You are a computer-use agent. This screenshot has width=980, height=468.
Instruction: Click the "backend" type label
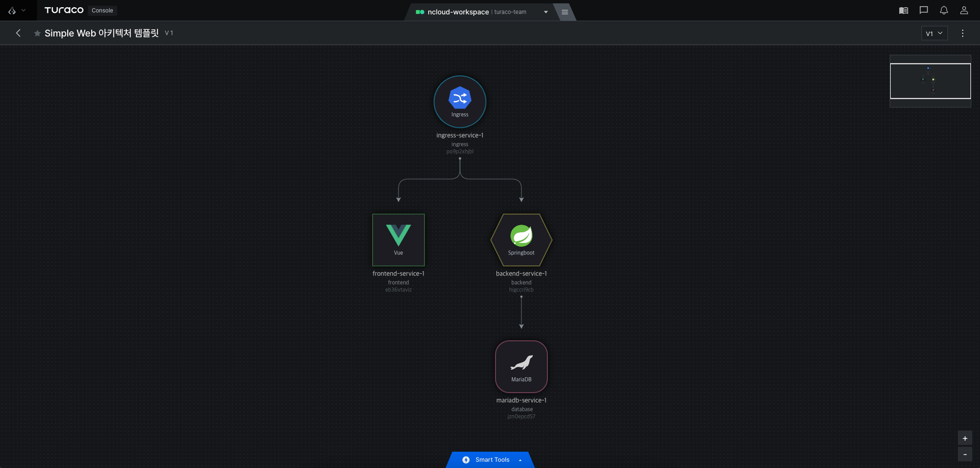[x=521, y=283]
